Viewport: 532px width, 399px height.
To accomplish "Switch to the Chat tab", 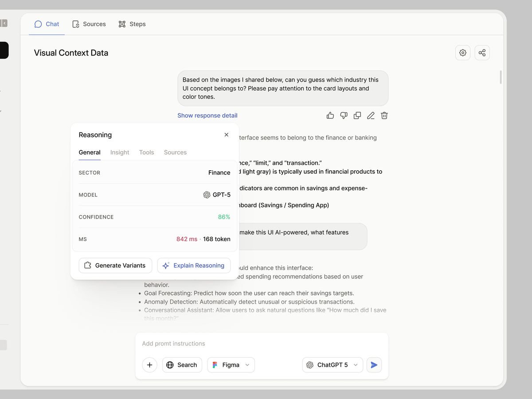I will coord(47,24).
